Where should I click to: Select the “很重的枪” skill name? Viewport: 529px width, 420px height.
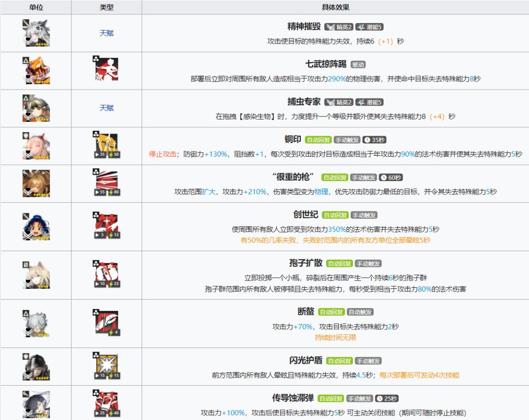293,177
